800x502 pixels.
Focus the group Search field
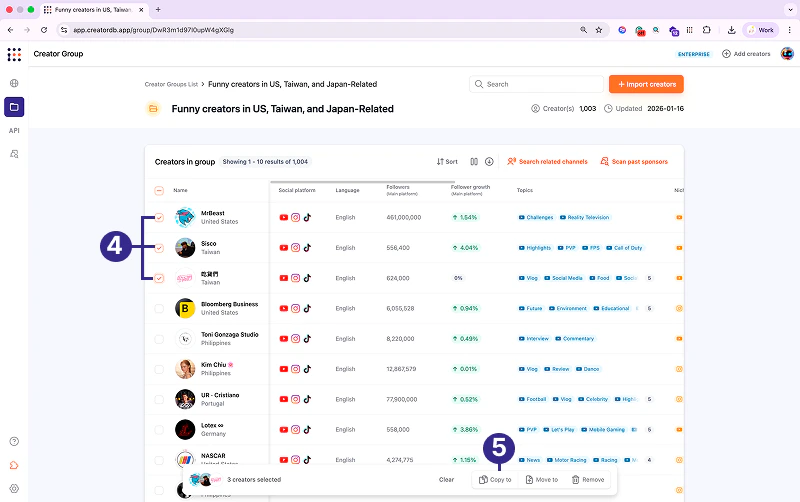coord(536,84)
